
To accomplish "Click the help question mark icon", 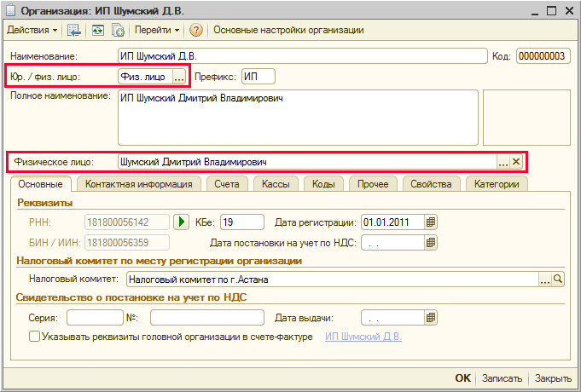I will coord(195,31).
